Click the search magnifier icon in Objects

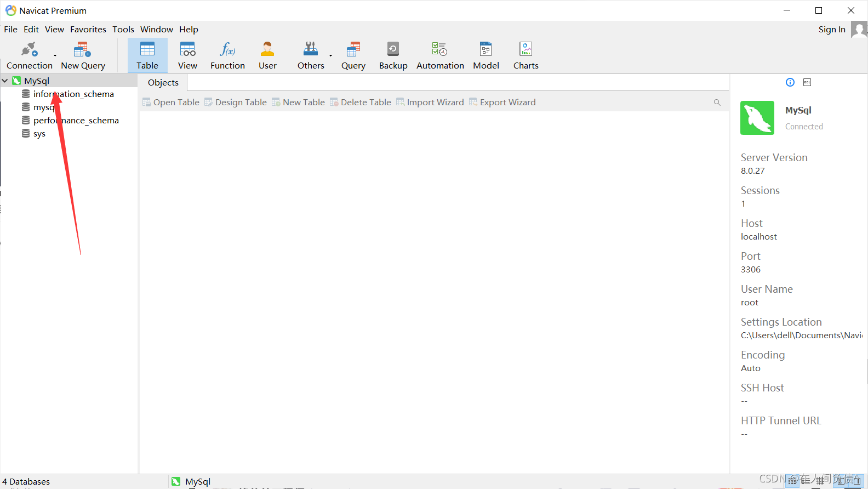[x=717, y=103]
